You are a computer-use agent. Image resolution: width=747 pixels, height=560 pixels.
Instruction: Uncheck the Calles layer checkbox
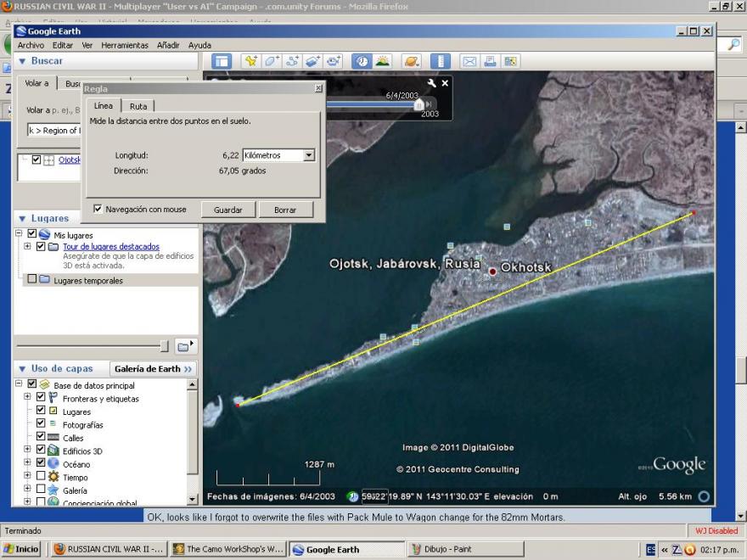(x=41, y=437)
